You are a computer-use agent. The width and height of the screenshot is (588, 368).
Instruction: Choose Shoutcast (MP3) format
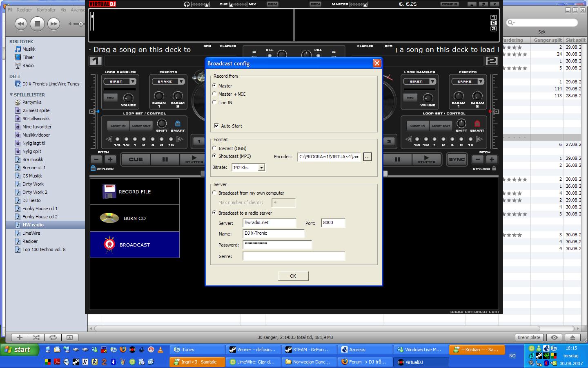click(x=215, y=156)
